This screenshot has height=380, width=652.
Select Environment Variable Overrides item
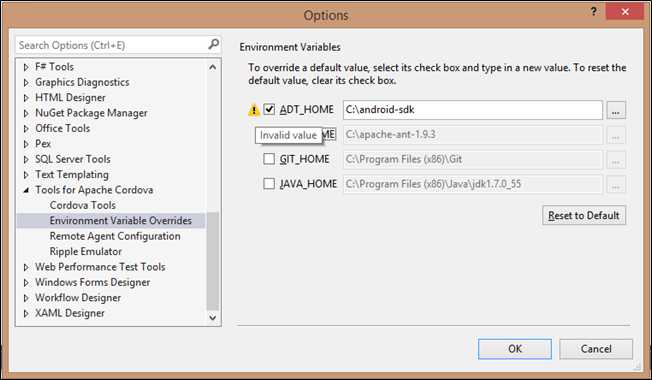pyautogui.click(x=121, y=220)
